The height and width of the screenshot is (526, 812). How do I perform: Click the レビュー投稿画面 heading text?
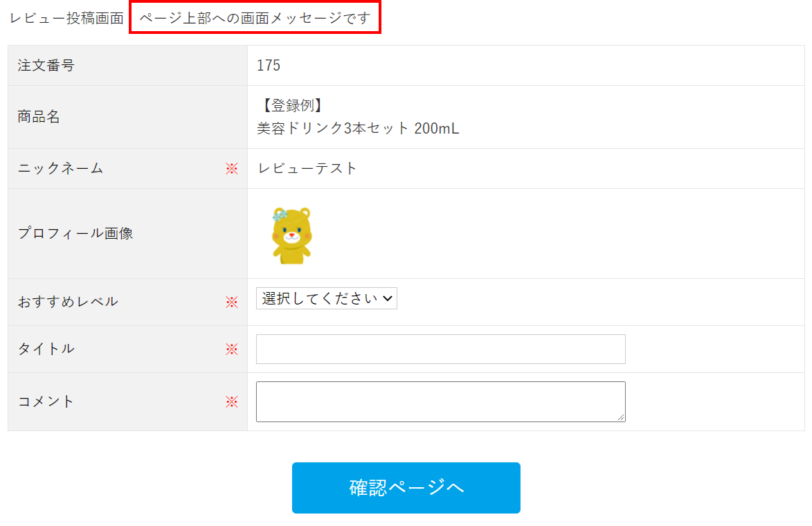[x=66, y=18]
